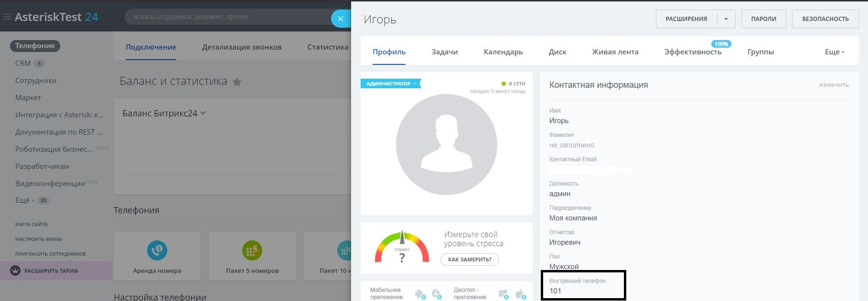Open the Календарь tab
868x301 pixels.
coord(503,52)
